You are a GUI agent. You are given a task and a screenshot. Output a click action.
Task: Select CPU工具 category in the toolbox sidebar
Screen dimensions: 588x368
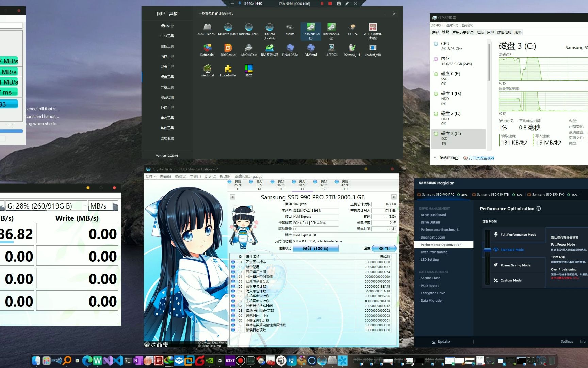167,36
